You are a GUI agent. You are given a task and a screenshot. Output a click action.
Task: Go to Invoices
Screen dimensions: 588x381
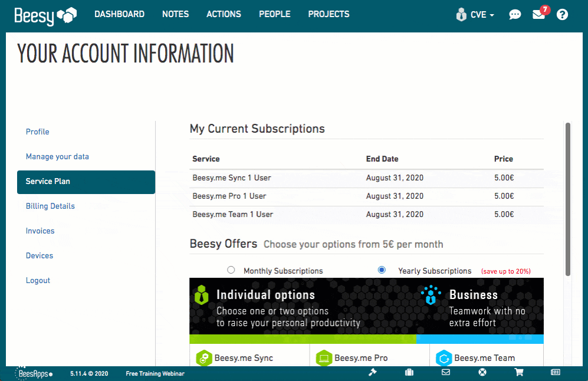click(40, 231)
